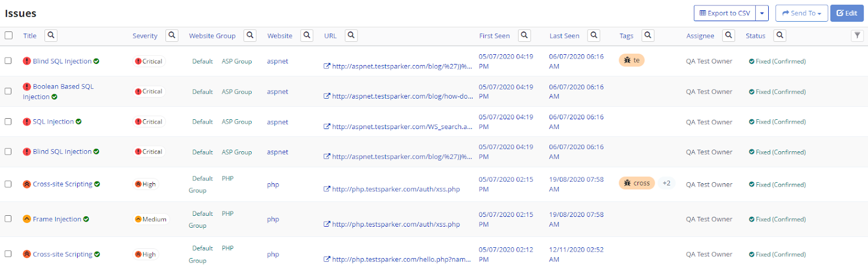Open SQL Injection issue with WS_search URL
The height and width of the screenshot is (270, 868).
[53, 121]
